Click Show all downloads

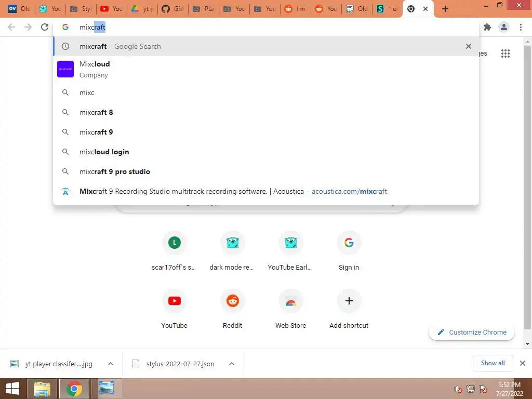click(x=493, y=363)
